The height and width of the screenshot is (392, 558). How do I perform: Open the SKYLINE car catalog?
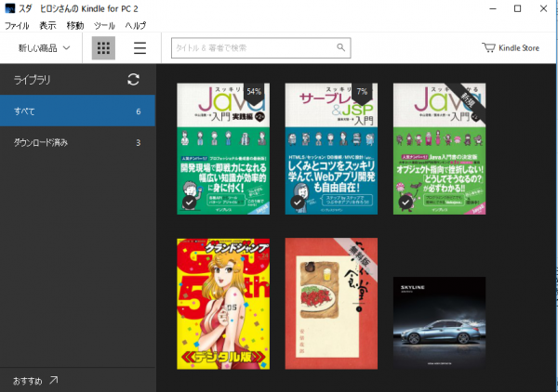coord(440,323)
